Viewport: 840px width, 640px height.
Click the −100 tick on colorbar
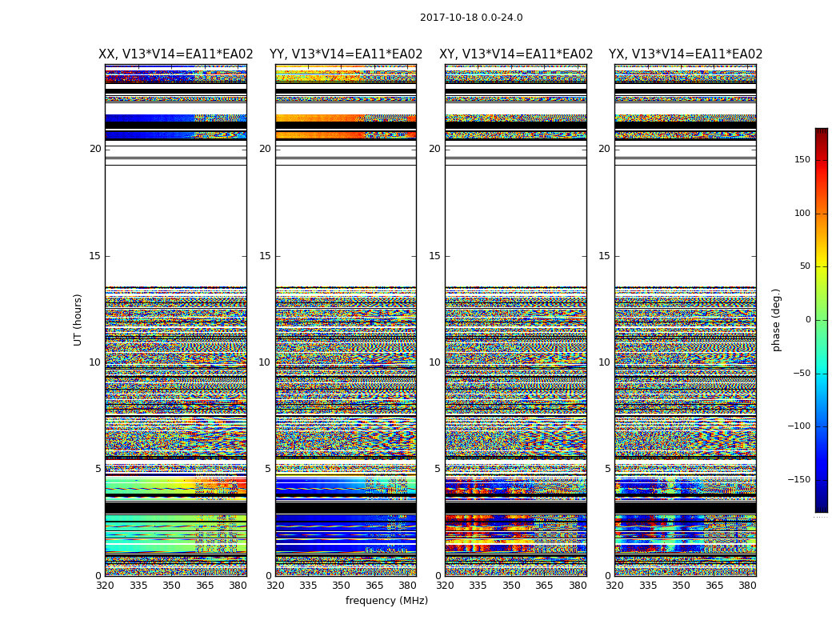point(798,426)
